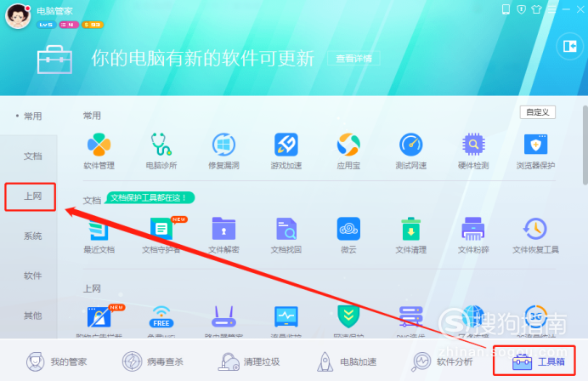Open 软件管理 software manager tool
Viewport: 588px width, 381px height.
pyautogui.click(x=99, y=151)
